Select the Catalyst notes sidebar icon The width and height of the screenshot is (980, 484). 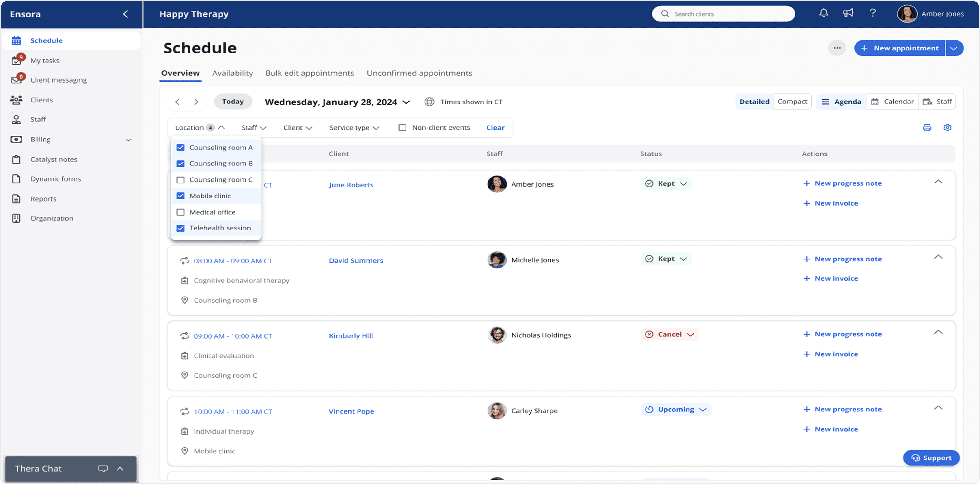click(16, 159)
